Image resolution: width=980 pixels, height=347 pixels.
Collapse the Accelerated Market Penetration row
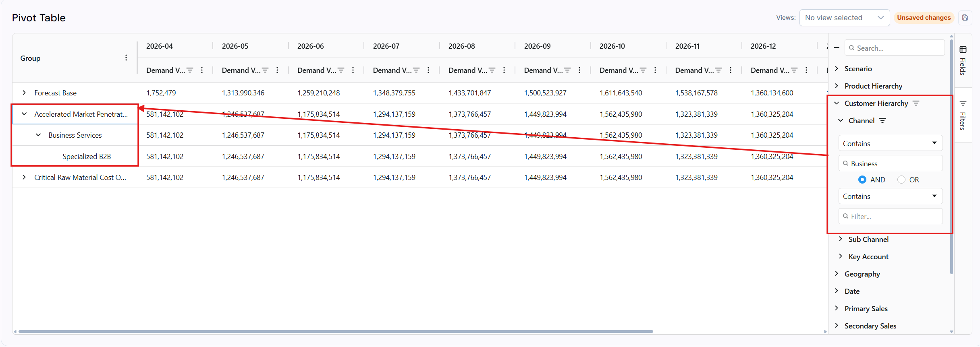pos(24,114)
